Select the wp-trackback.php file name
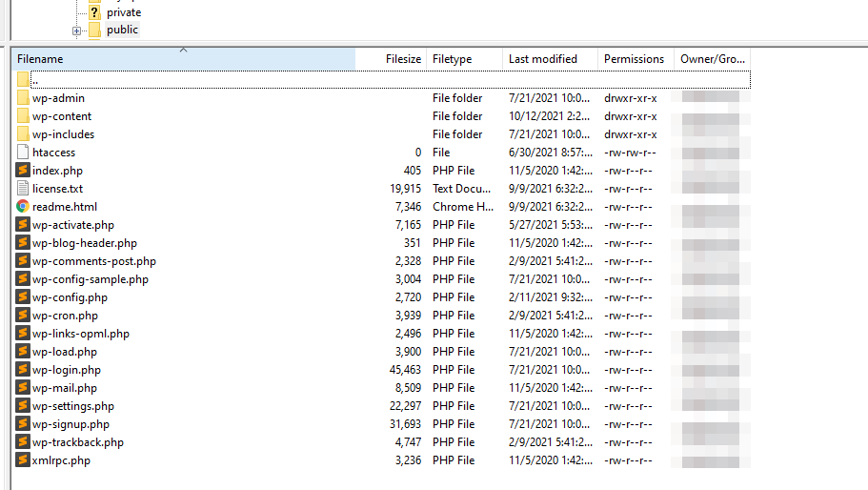 pos(78,441)
